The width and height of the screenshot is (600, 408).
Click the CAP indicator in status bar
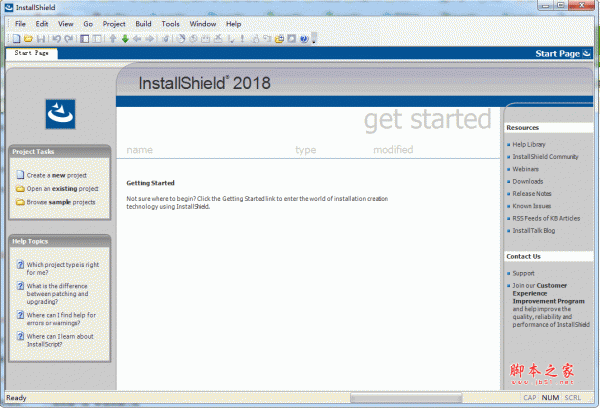[530, 398]
